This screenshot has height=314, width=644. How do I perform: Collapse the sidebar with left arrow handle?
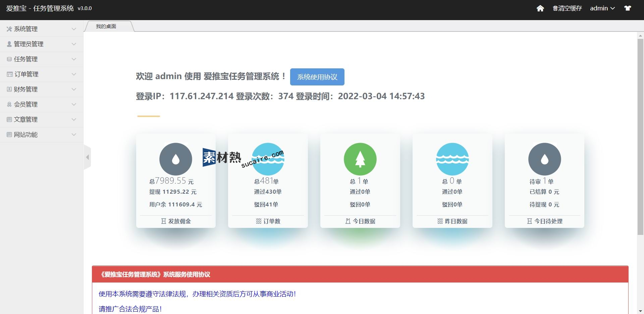(x=87, y=157)
